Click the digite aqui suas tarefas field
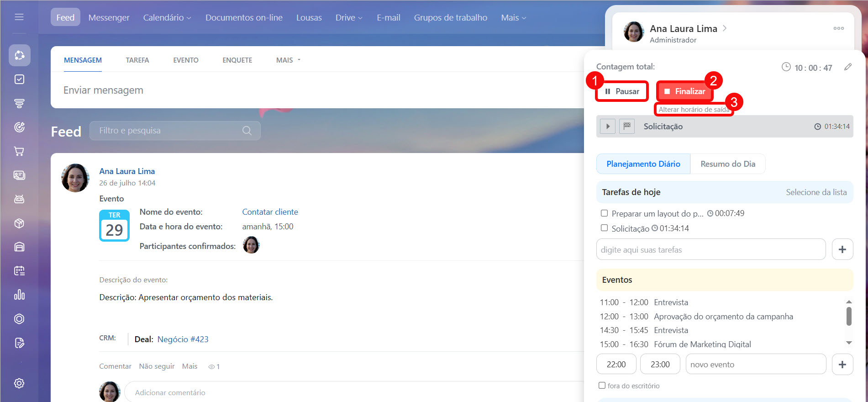 click(x=711, y=249)
